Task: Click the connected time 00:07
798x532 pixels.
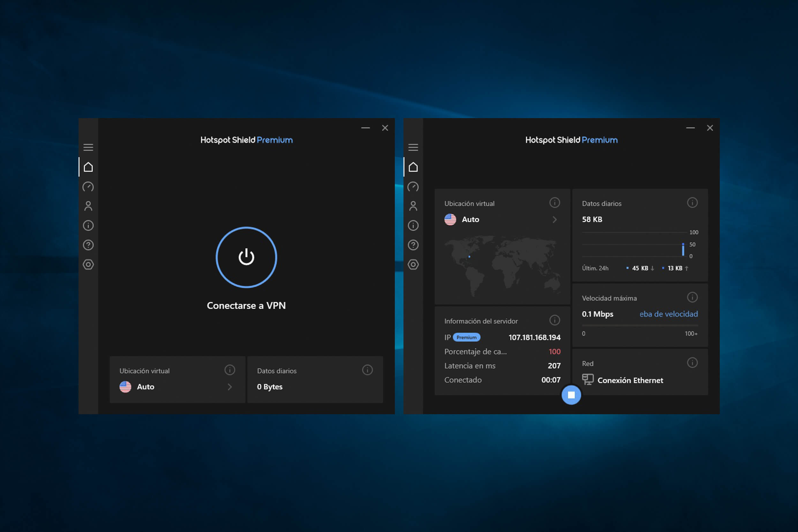Action: (551, 380)
